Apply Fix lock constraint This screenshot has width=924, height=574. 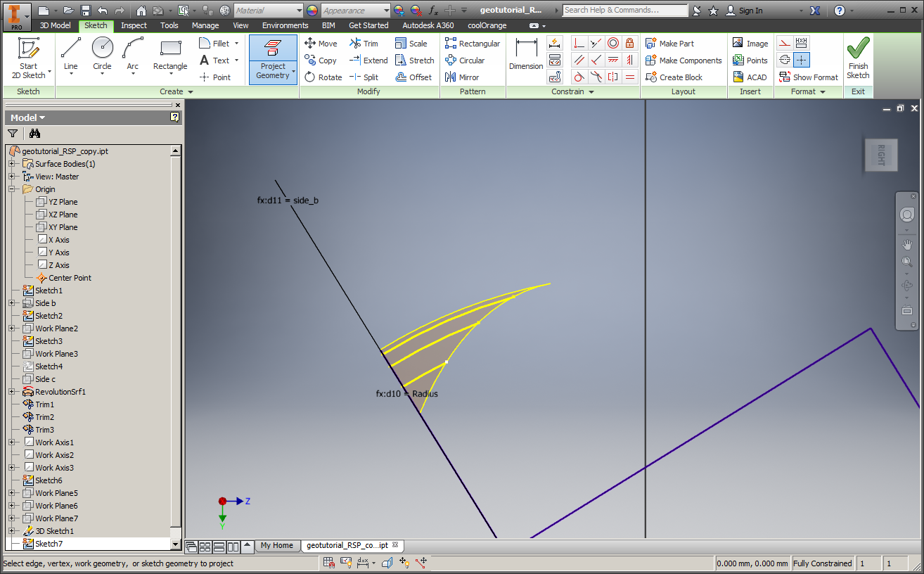(630, 43)
